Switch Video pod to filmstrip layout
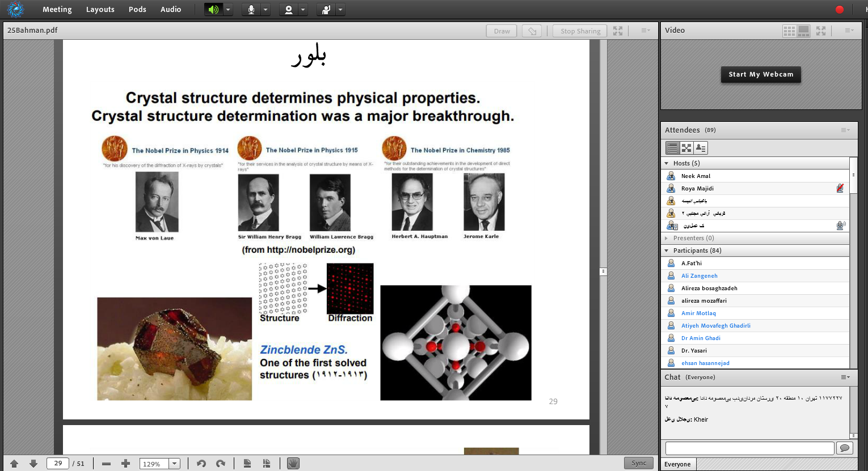 point(804,31)
